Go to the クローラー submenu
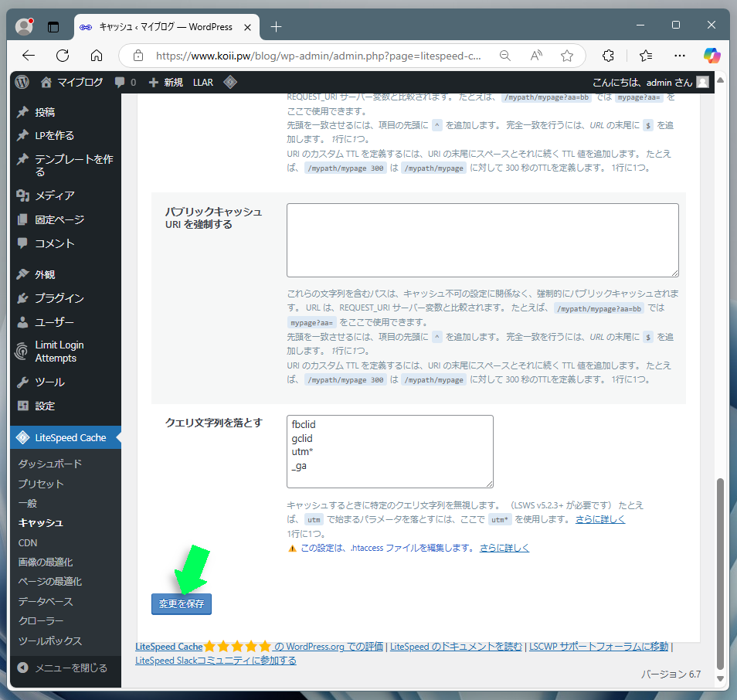The width and height of the screenshot is (737, 700). pos(41,620)
